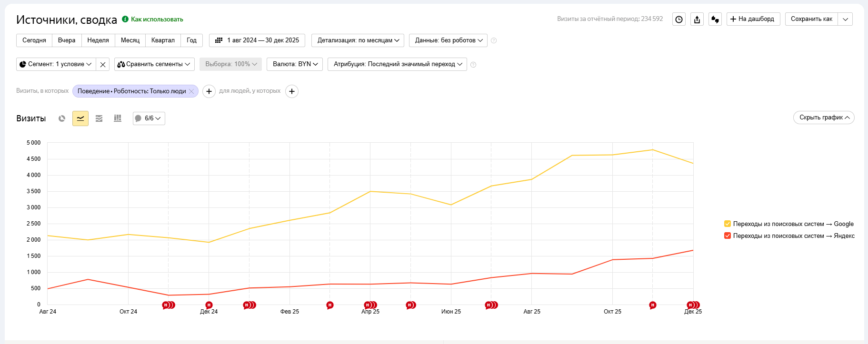This screenshot has height=344, width=868.
Task: Open the report history clock icon
Action: (679, 19)
